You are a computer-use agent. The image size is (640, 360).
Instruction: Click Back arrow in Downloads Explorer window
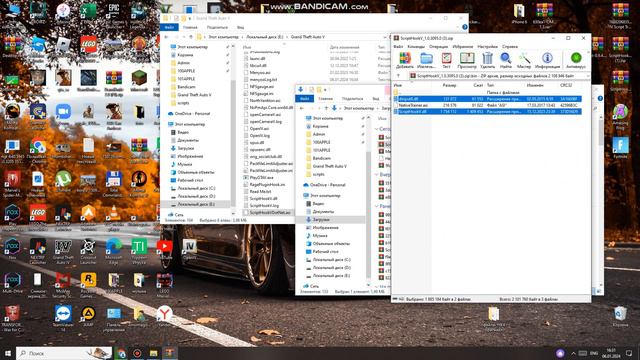click(x=302, y=108)
